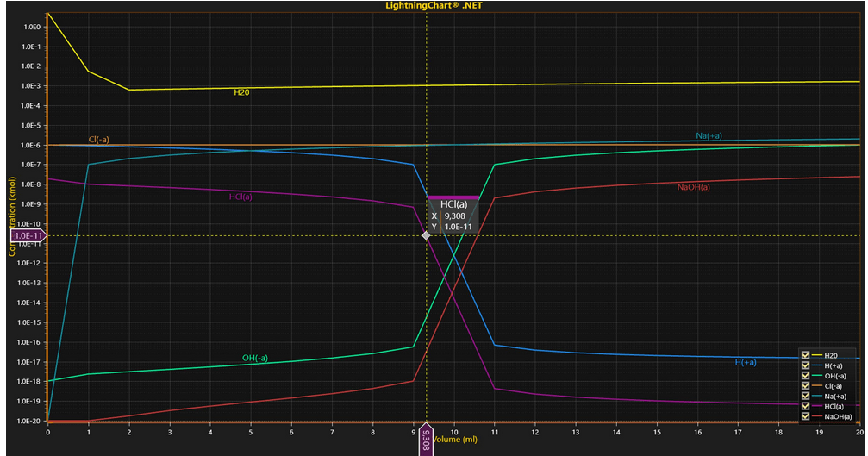Click the yellow H20 label on curve

(241, 91)
